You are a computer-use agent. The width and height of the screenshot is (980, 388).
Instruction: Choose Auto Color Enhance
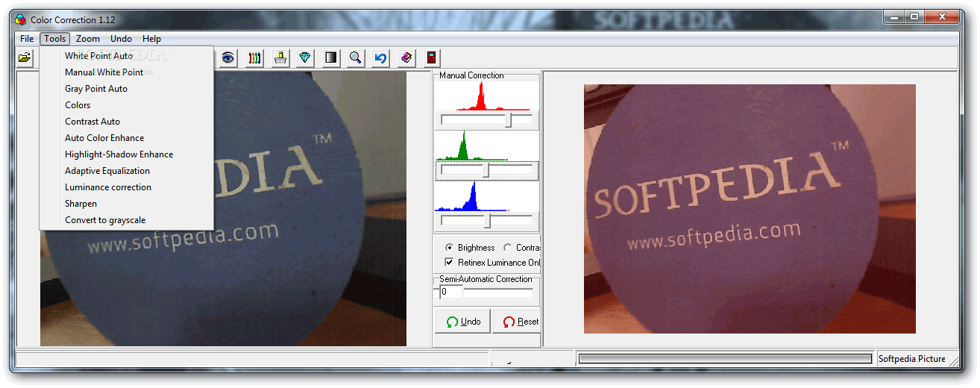pos(127,138)
